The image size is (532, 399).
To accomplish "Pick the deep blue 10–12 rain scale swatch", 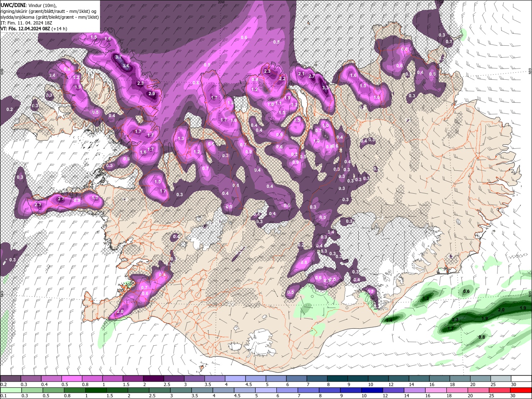I will pos(372,390).
